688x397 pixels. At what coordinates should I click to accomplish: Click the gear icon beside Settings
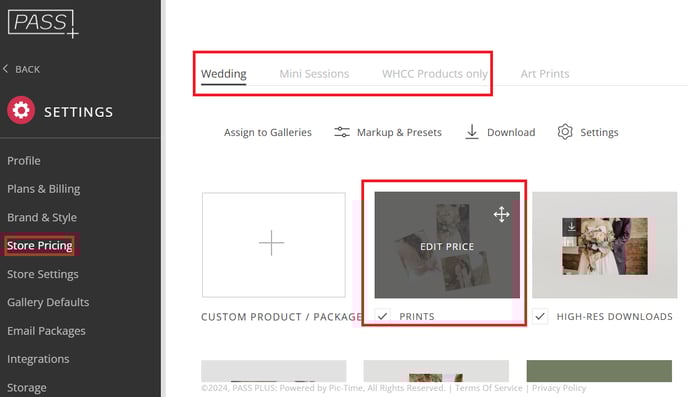[565, 132]
